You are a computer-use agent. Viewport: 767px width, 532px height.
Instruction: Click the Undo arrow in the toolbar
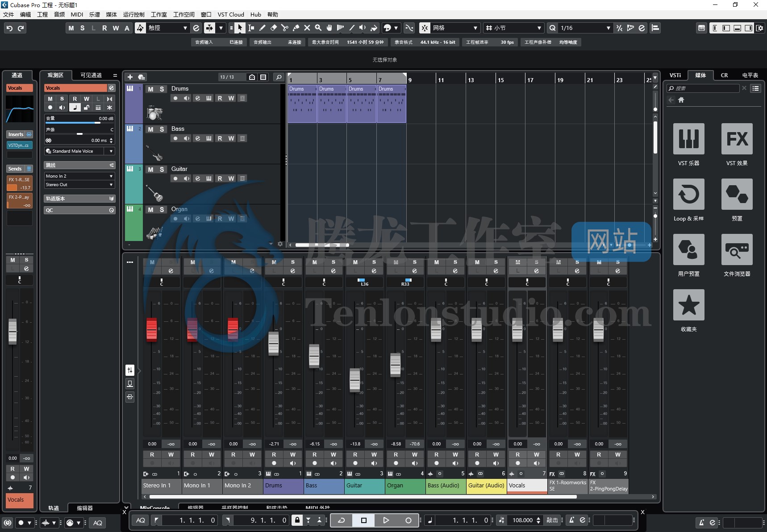(x=9, y=28)
